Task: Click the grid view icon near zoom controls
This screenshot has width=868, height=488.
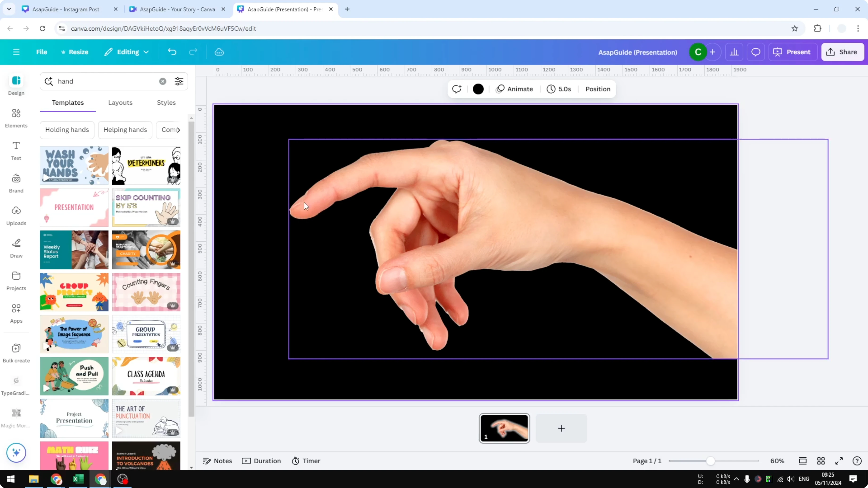Action: (821, 461)
